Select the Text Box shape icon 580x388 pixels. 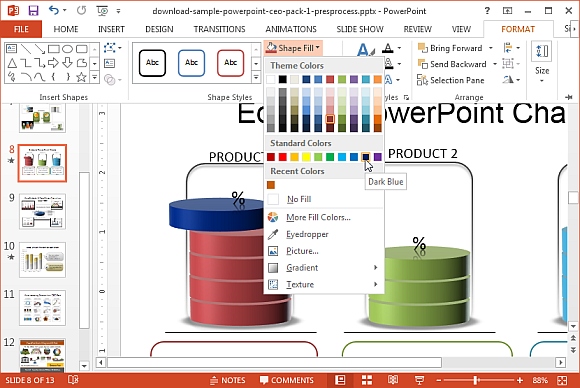(x=11, y=48)
